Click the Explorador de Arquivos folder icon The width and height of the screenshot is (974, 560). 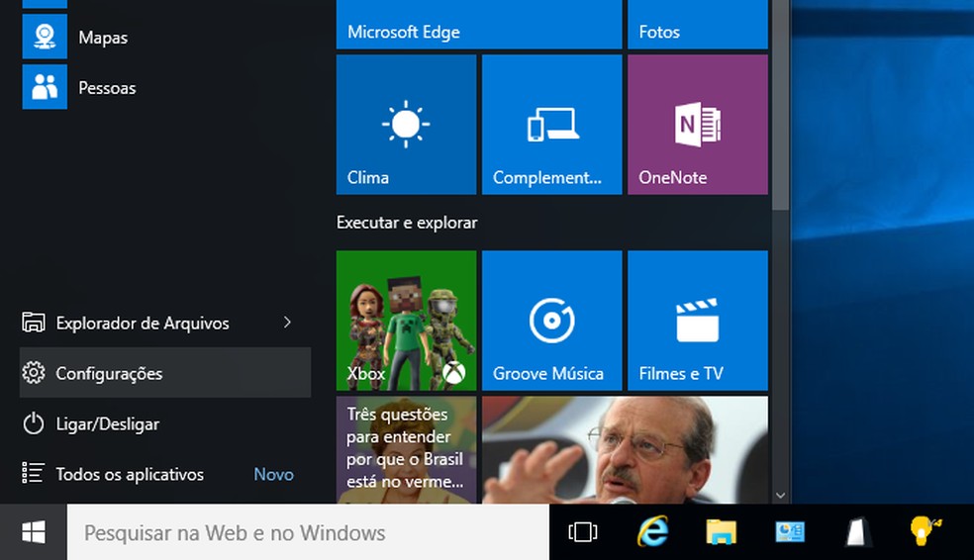tap(34, 323)
